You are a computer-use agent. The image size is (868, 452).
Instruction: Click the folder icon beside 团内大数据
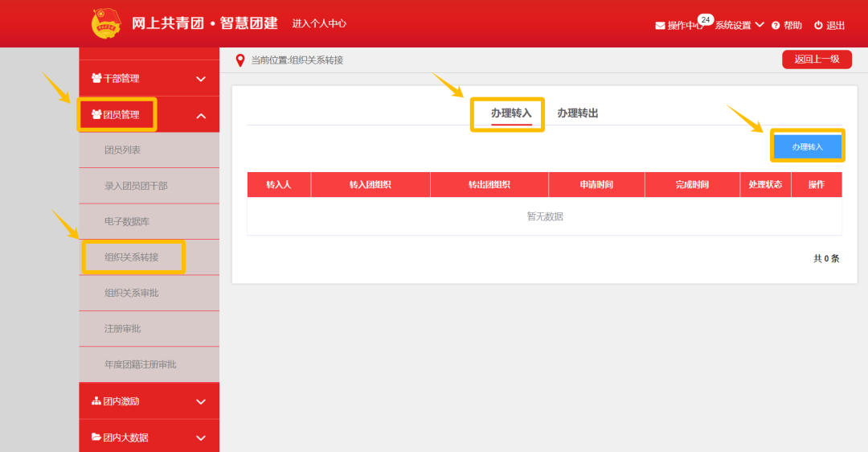click(x=96, y=437)
